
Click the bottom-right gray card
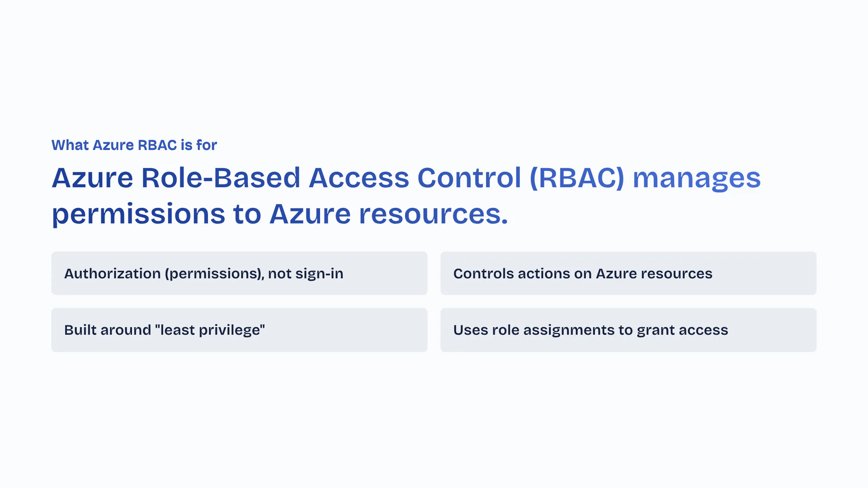point(628,330)
